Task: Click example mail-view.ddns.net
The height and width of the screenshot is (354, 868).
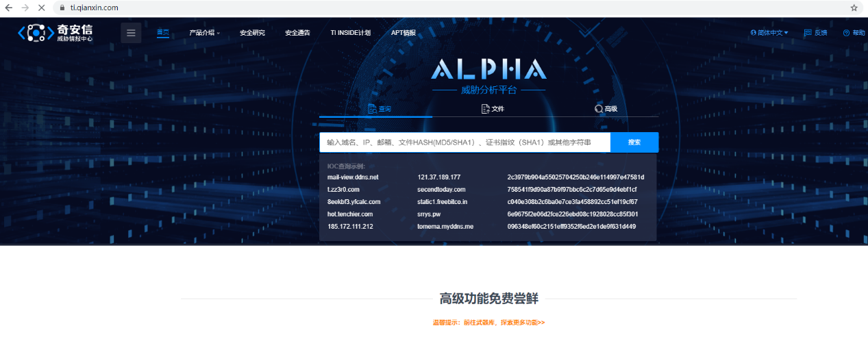Action: pos(353,177)
